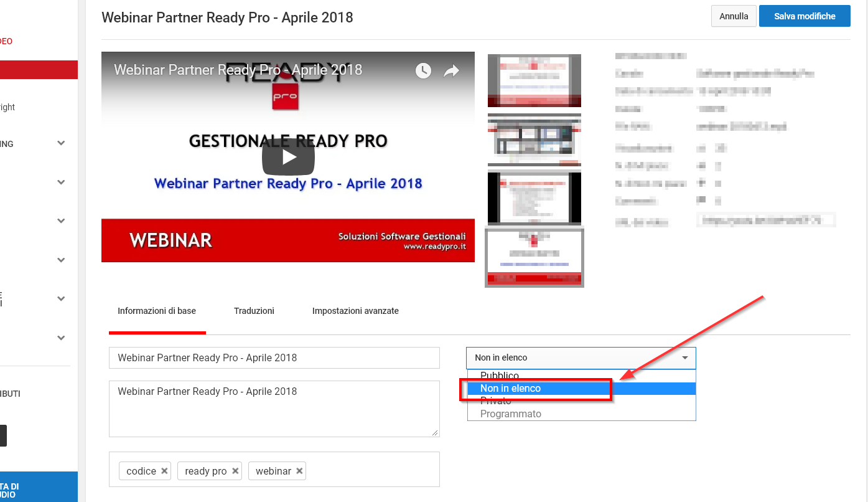Click the Annulla button
The height and width of the screenshot is (502, 868).
pyautogui.click(x=734, y=16)
